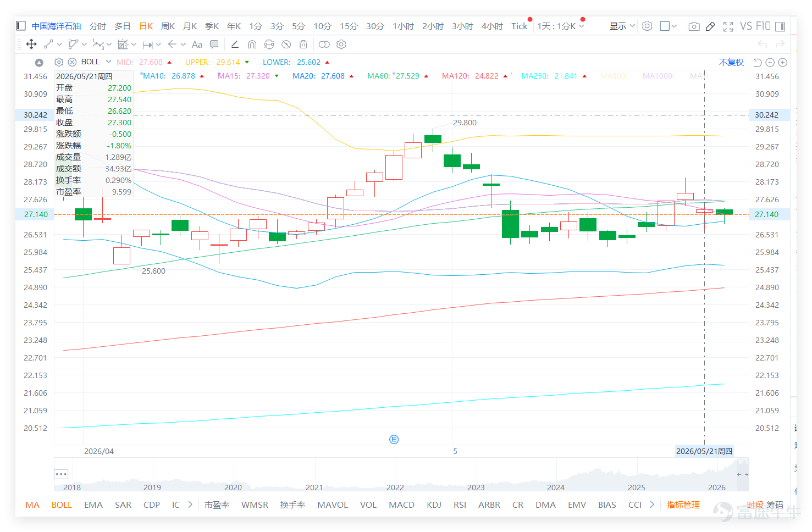The height and width of the screenshot is (532, 812).
Task: Enable the magnet snap tool
Action: [252, 45]
